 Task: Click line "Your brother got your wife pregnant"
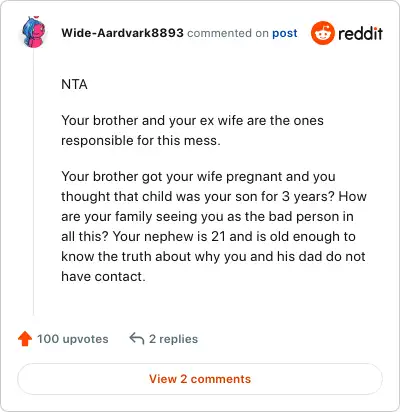coord(198,176)
